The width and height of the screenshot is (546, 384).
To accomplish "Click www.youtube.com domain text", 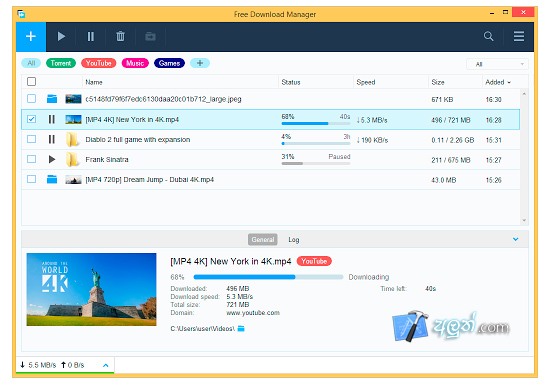I will (253, 313).
